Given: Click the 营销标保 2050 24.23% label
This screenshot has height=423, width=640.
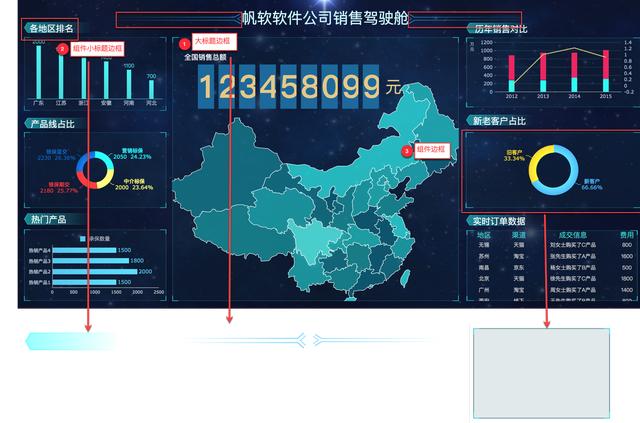Looking at the screenshot, I should pyautogui.click(x=132, y=154).
